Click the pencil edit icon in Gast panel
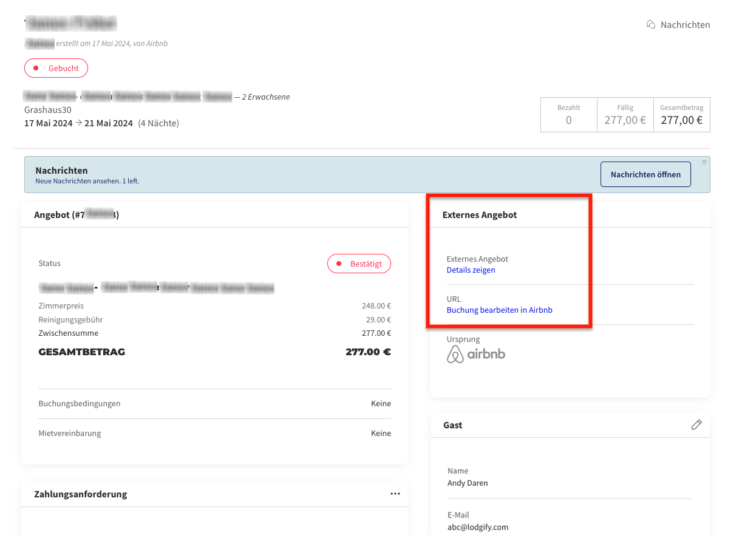The image size is (756, 535). [x=696, y=424]
